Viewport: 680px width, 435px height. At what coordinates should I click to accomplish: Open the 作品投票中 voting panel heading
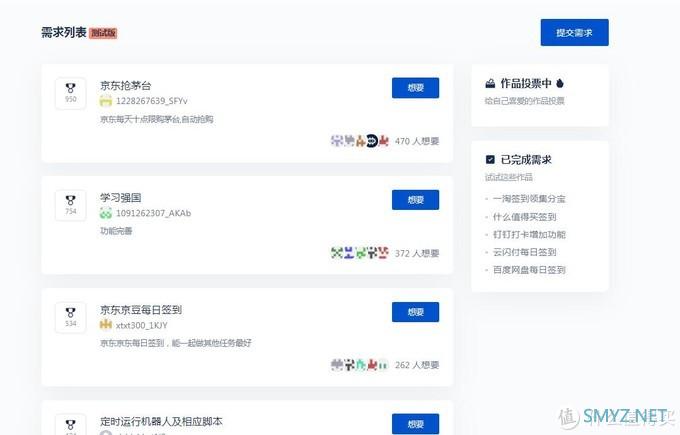point(526,83)
